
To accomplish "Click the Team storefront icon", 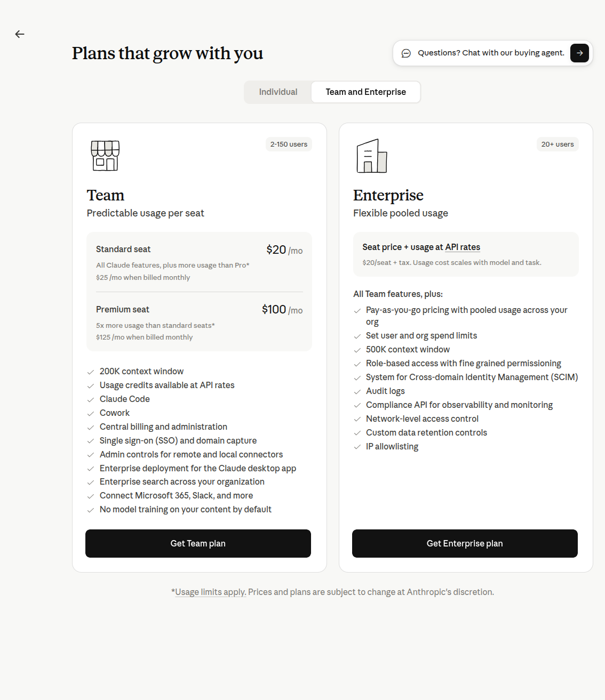I will point(105,156).
